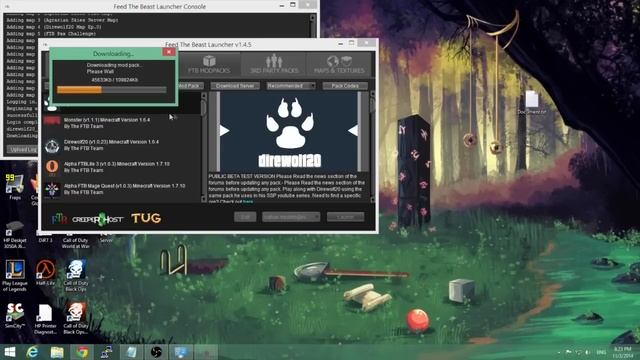Open the Play League of Legends shortcut

point(15,276)
